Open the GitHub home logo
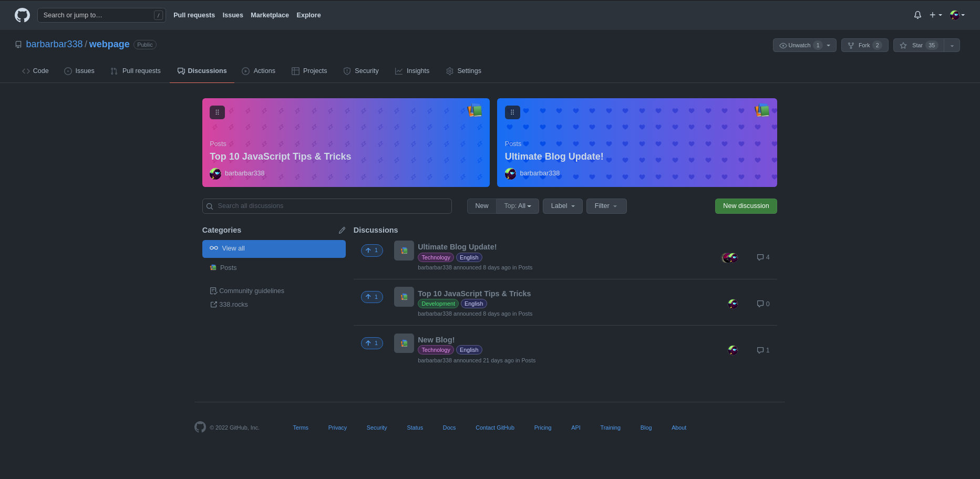 [x=22, y=15]
